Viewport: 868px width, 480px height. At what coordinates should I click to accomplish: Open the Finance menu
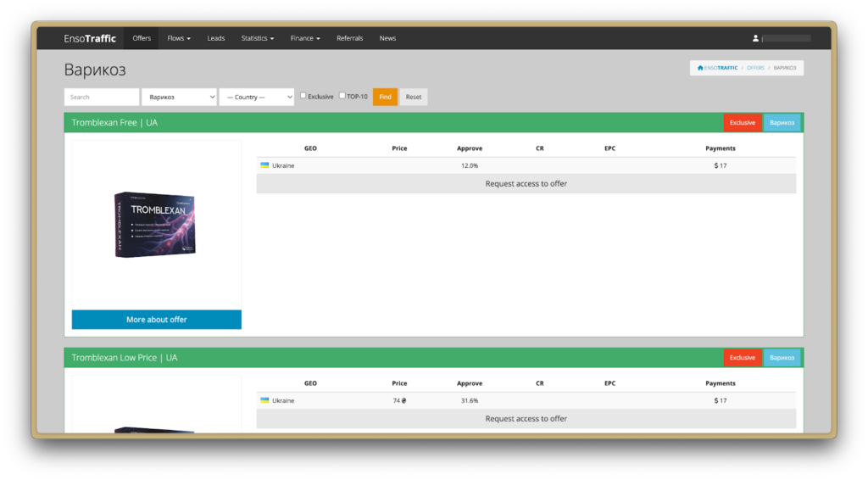(x=305, y=38)
